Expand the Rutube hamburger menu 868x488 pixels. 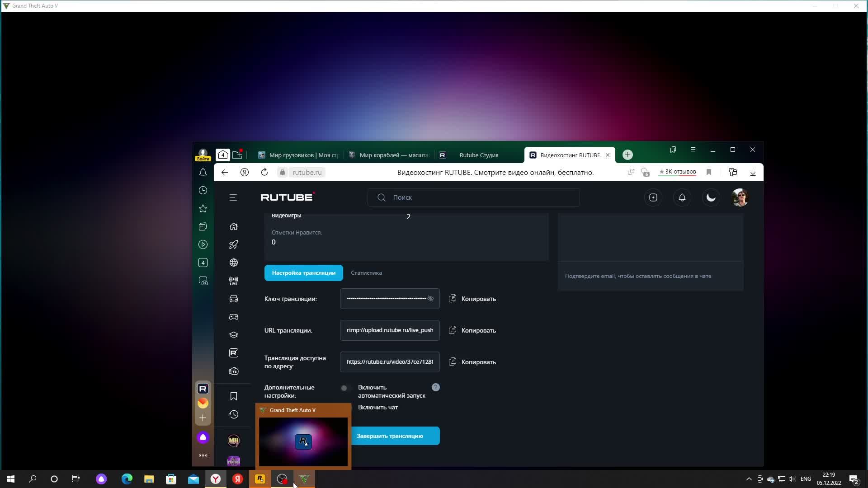coord(233,197)
